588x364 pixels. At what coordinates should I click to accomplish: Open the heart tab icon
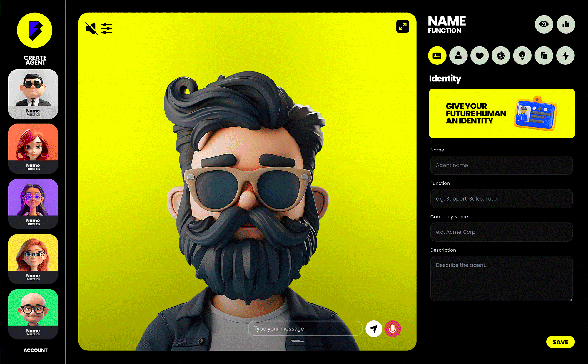pos(480,56)
